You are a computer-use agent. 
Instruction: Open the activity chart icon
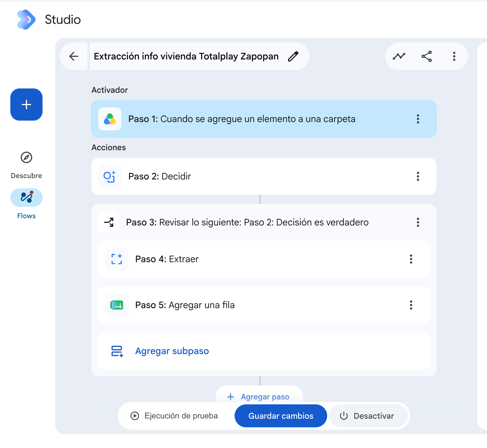(x=399, y=56)
